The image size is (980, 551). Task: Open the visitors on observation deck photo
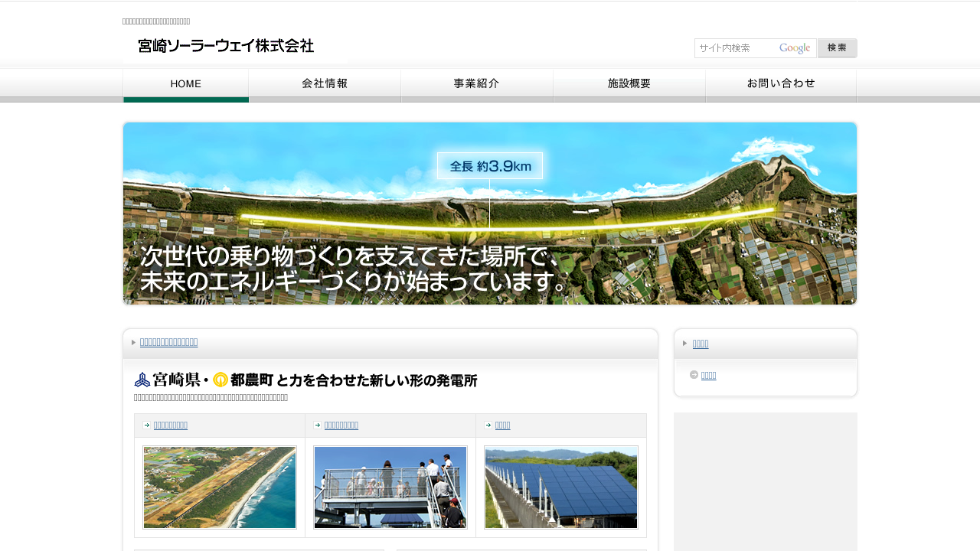390,487
